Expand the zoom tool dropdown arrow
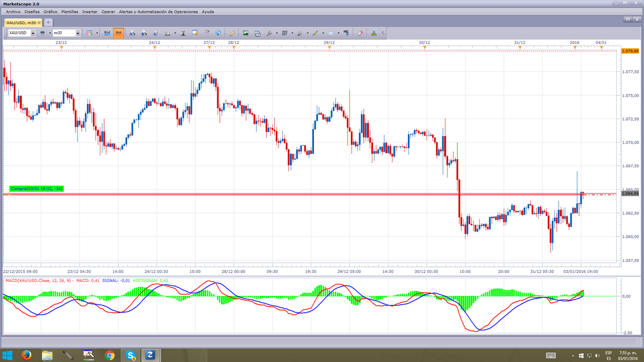 [x=175, y=33]
